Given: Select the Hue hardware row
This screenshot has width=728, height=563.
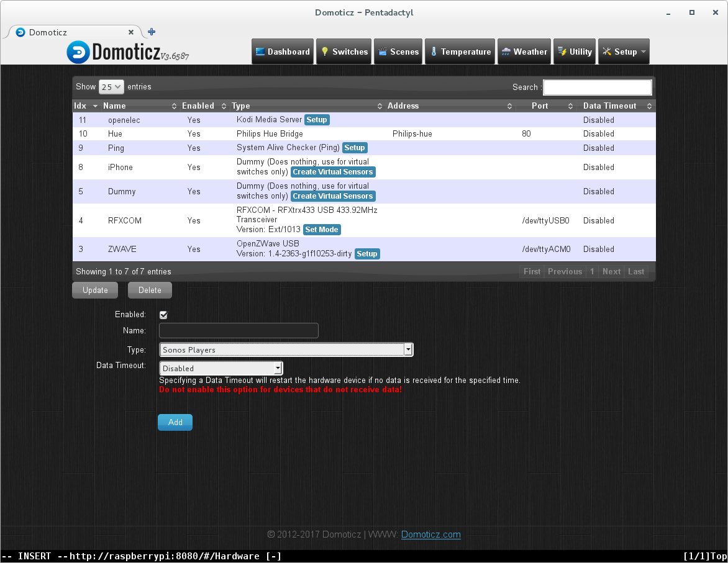Looking at the screenshot, I should coord(364,133).
